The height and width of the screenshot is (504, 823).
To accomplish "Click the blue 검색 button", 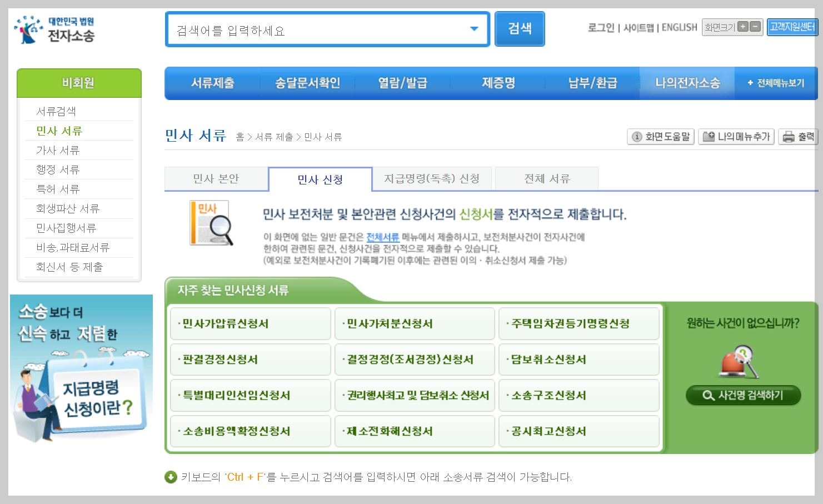I will click(520, 29).
